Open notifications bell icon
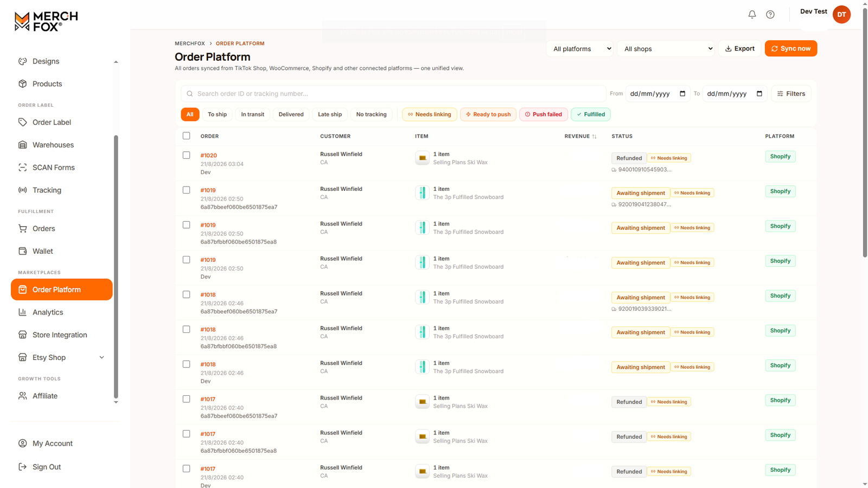The height and width of the screenshot is (488, 868). click(752, 15)
